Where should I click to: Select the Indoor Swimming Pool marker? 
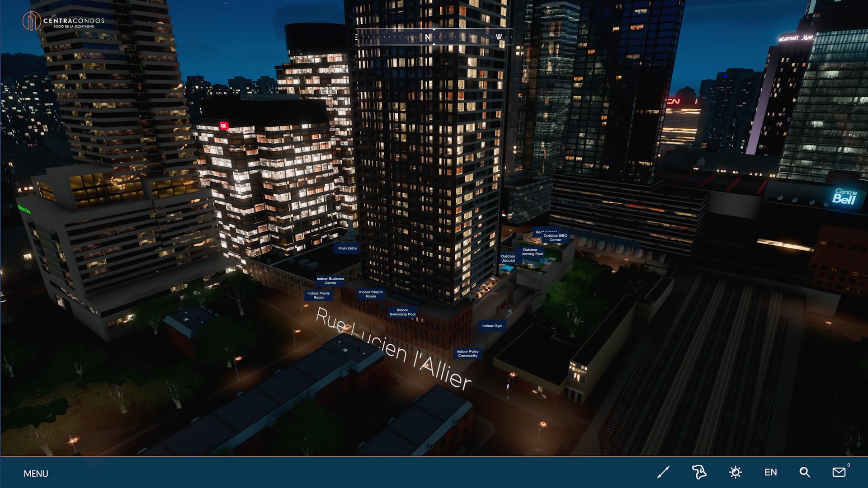click(402, 312)
